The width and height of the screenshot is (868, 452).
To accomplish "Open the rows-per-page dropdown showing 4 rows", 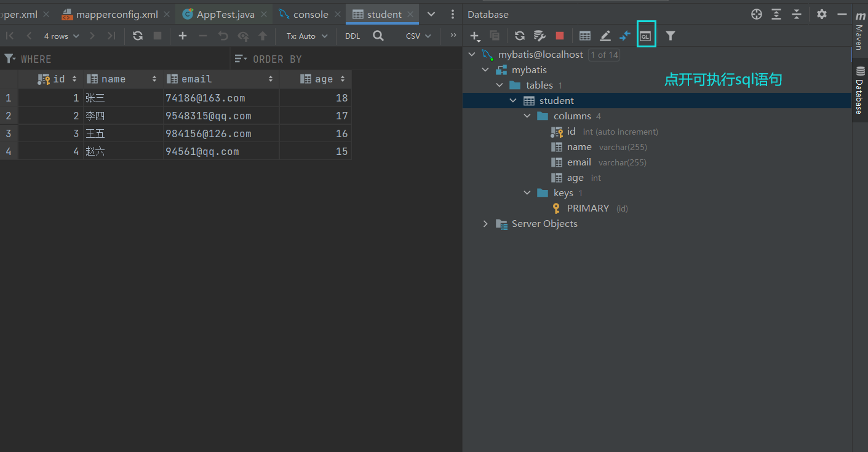I will coord(62,36).
